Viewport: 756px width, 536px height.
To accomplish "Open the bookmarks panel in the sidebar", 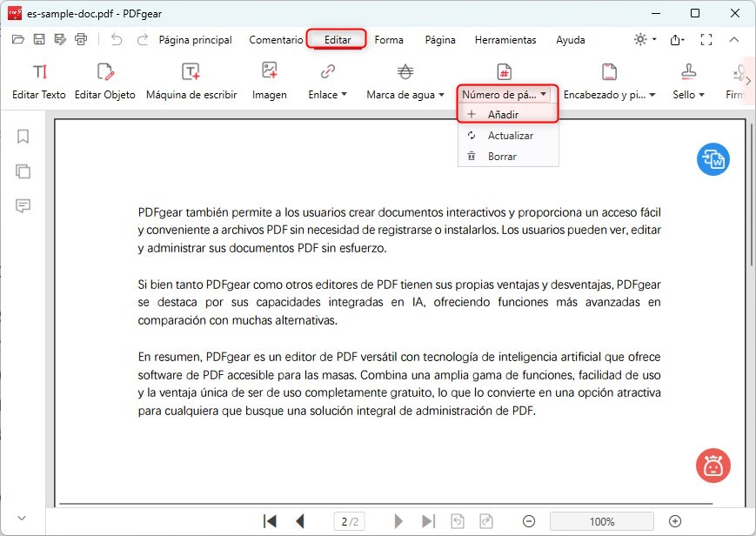I will tap(22, 136).
